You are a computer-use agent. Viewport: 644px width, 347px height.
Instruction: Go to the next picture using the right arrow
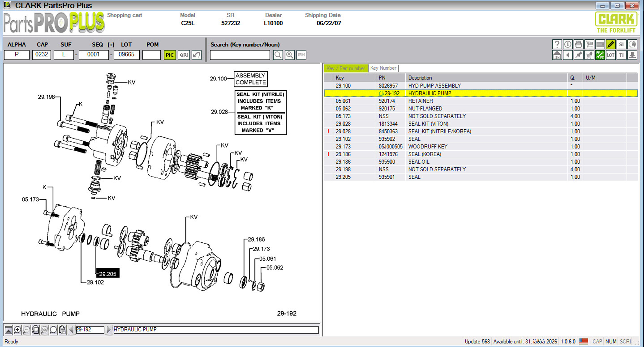[109, 330]
